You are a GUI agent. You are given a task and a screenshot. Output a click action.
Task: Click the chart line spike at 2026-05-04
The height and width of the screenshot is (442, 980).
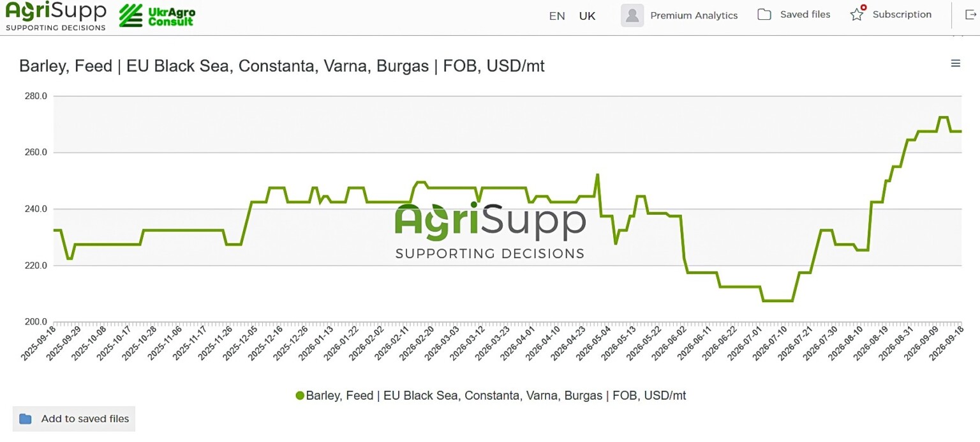coord(597,174)
